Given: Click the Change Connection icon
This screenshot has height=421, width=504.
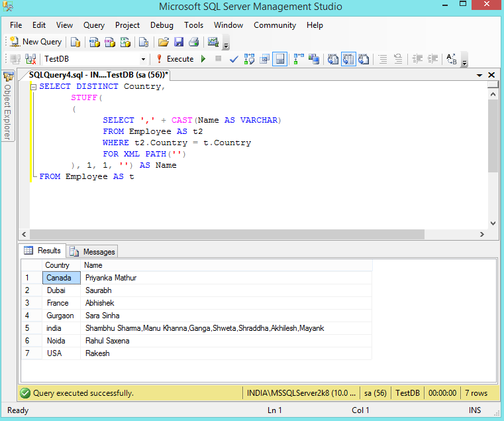Looking at the screenshot, I should coord(30,59).
